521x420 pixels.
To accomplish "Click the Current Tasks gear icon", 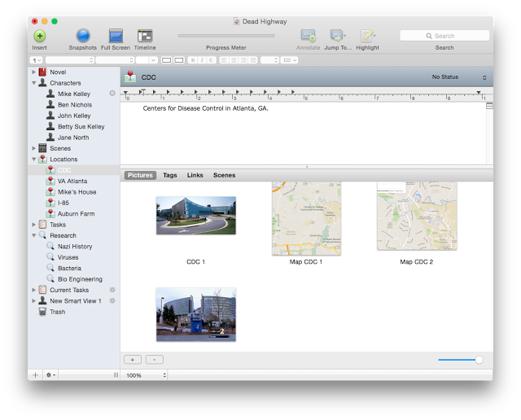I will [112, 290].
